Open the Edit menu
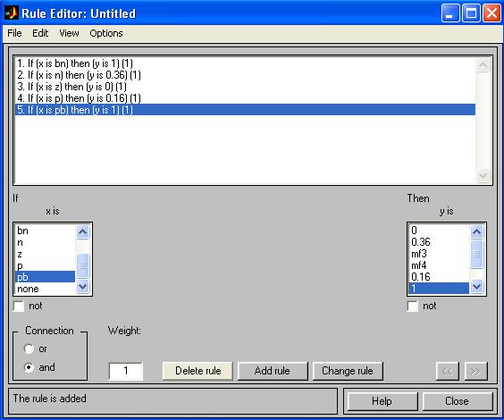 (40, 33)
